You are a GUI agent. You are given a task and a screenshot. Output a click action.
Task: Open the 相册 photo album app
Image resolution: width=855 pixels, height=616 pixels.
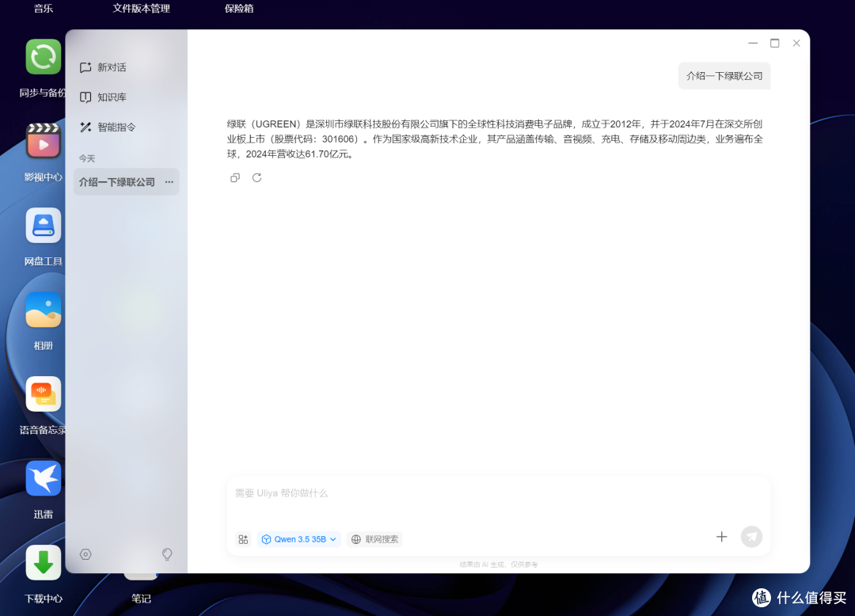tap(43, 310)
